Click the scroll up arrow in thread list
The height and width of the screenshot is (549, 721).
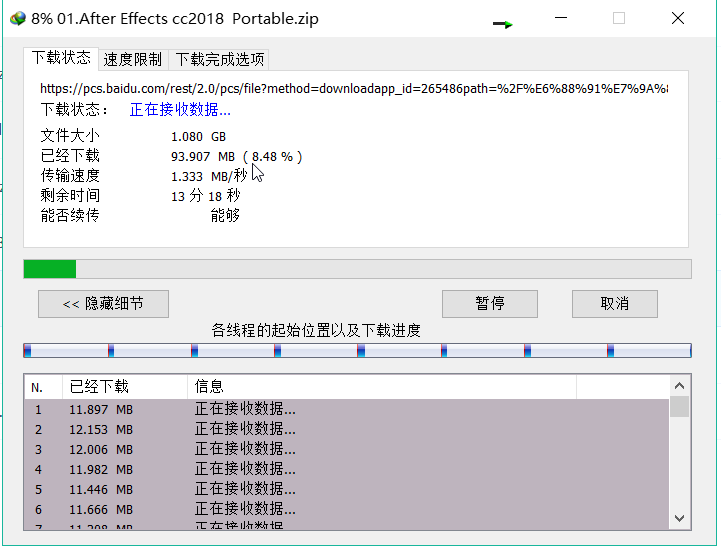point(680,386)
